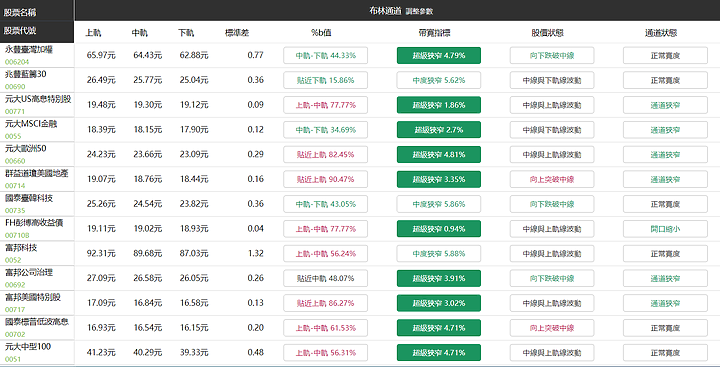Click the 開口縮小 channel status badge
This screenshot has width=720, height=367.
tap(665, 229)
